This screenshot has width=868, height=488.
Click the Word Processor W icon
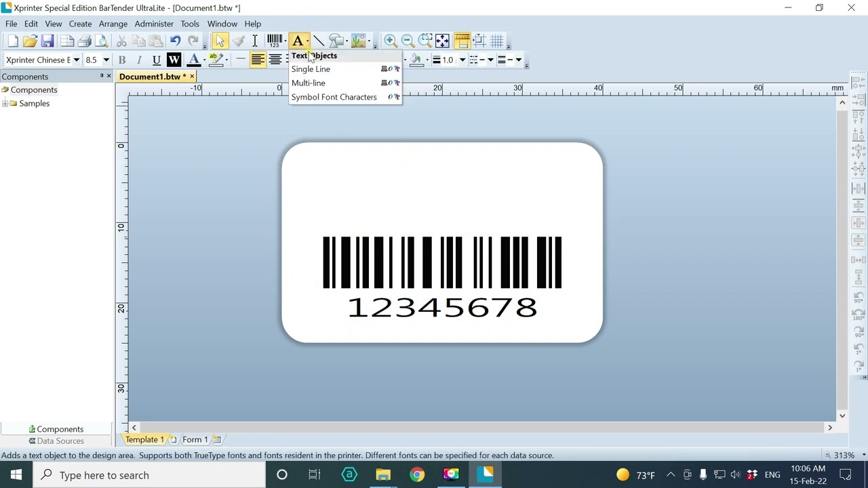point(174,60)
